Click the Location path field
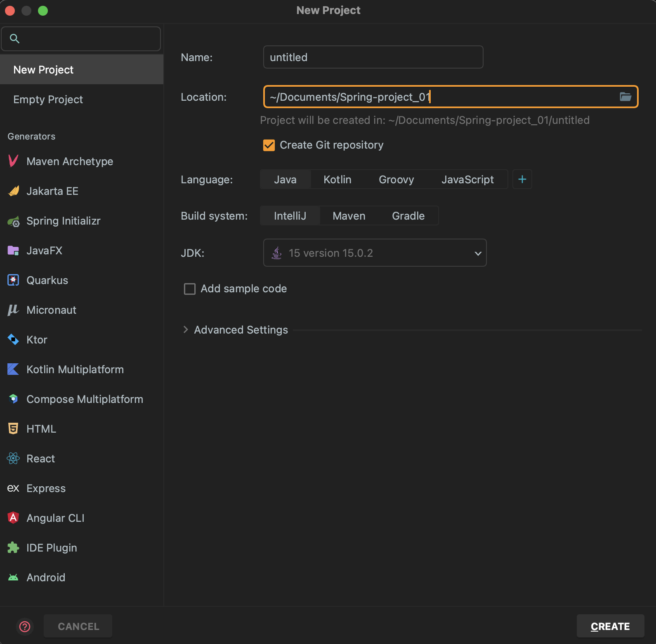 tap(451, 97)
